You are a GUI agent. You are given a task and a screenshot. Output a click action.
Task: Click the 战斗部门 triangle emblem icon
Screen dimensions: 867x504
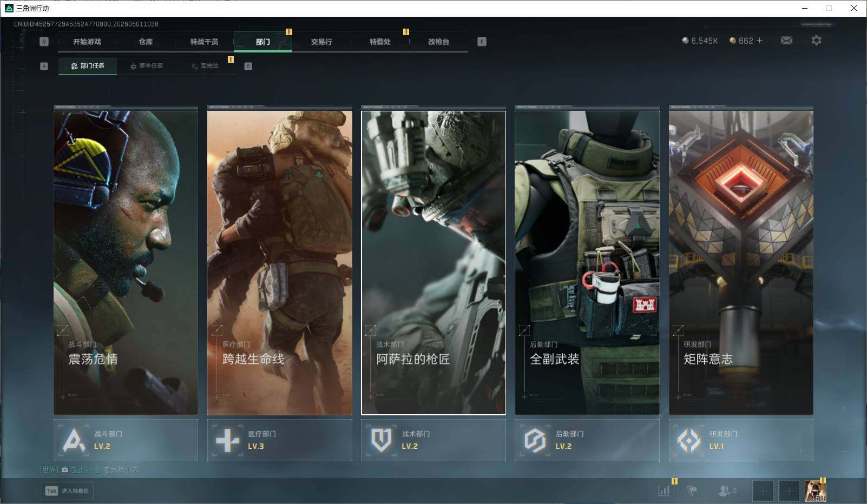[74, 440]
